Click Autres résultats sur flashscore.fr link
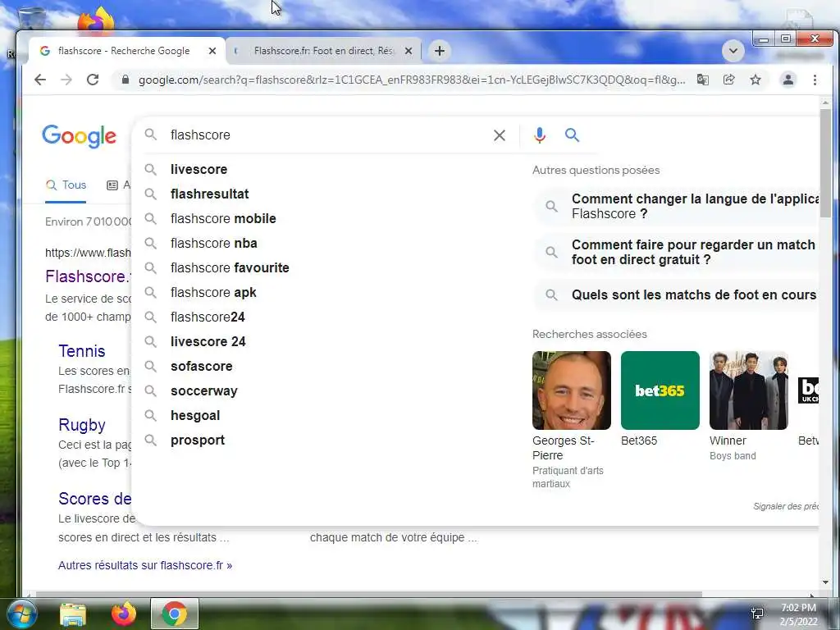 click(x=145, y=565)
